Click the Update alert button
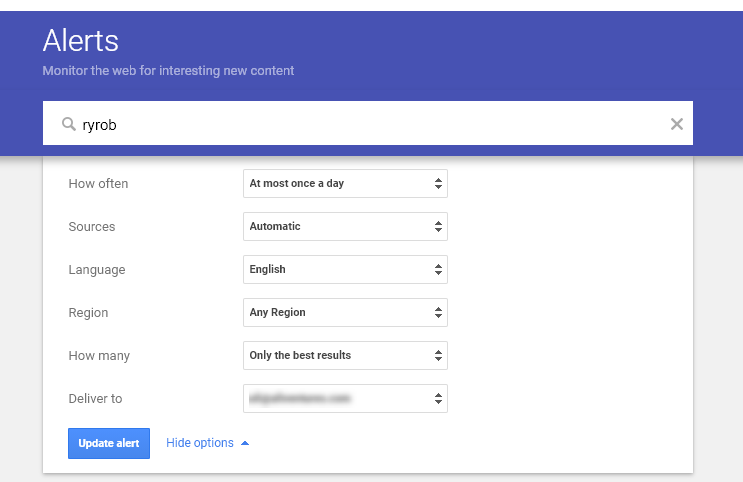Viewport: 743px width, 482px height. pos(109,444)
